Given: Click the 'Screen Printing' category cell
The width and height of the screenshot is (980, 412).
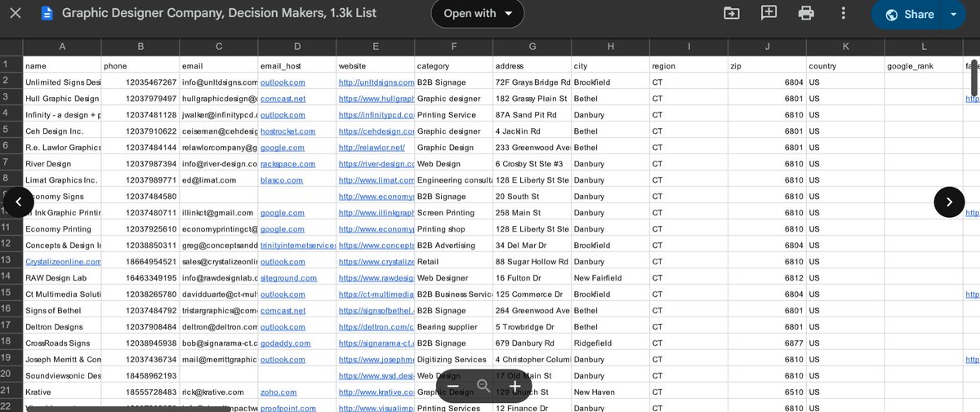Looking at the screenshot, I should (453, 213).
